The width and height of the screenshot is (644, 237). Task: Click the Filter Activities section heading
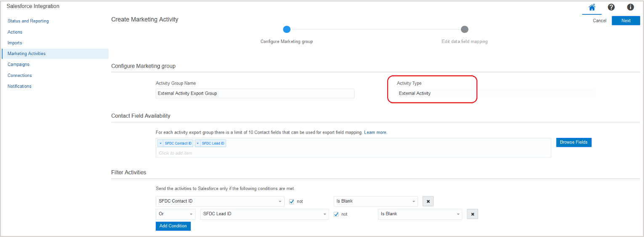[129, 172]
